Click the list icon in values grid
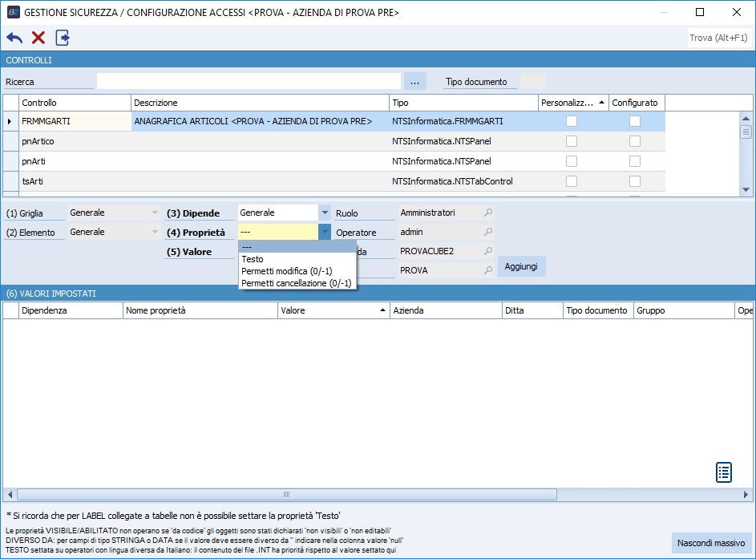This screenshot has height=559, width=756. click(x=723, y=472)
